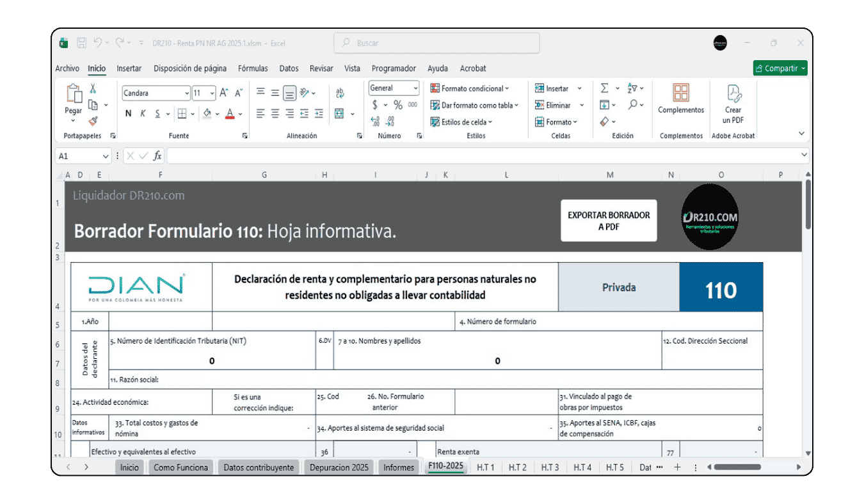This screenshot has height=504, width=864.
Task: Click the Autosuma icon in Edición
Action: click(x=604, y=87)
